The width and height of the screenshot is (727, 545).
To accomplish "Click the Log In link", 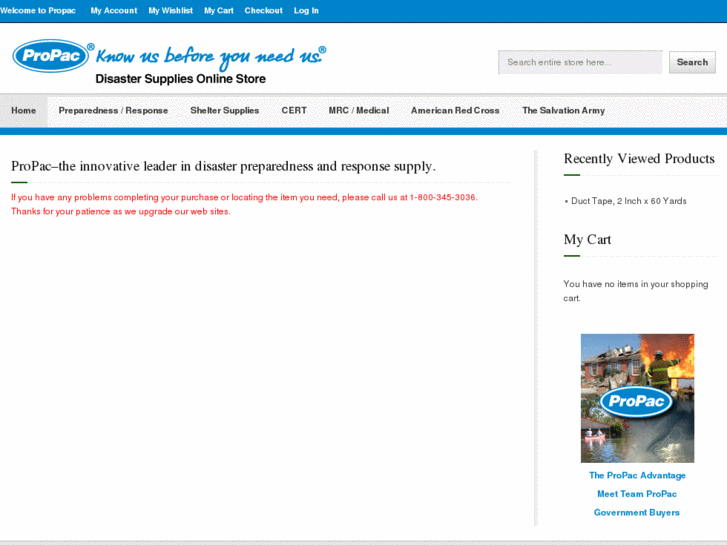I will click(306, 11).
